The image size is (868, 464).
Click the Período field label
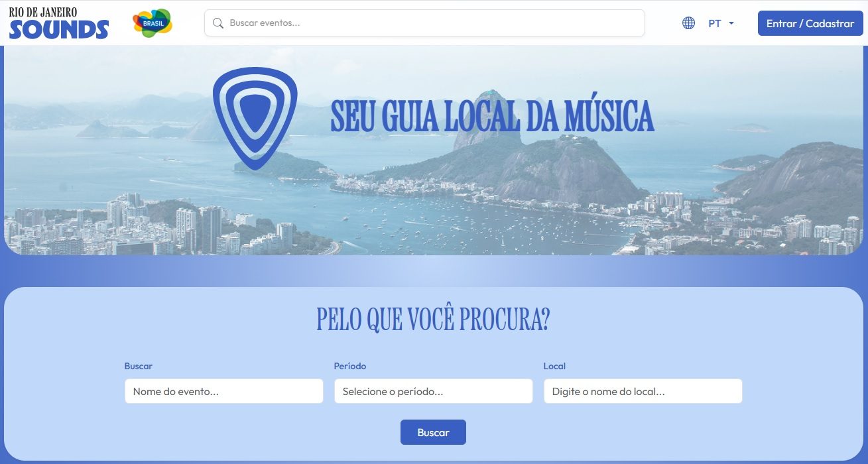pyautogui.click(x=350, y=366)
